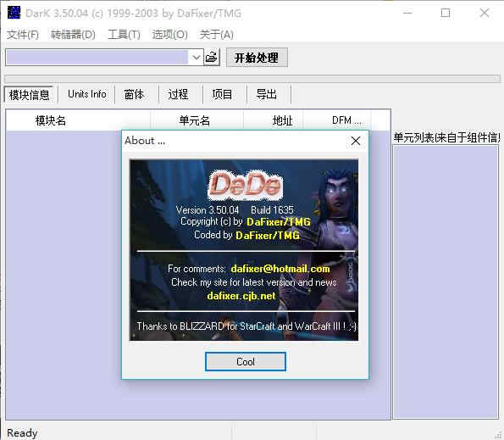504x440 pixels.
Task: Click inside the file path input field
Action: [97, 58]
